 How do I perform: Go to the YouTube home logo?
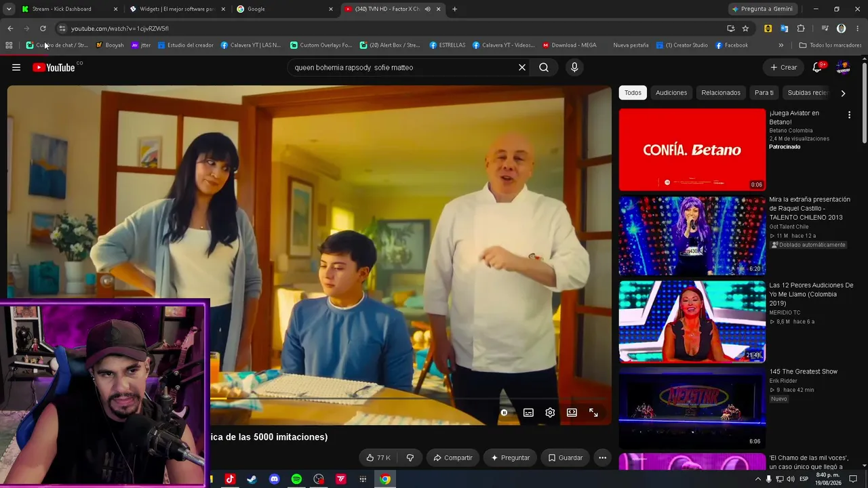(54, 67)
